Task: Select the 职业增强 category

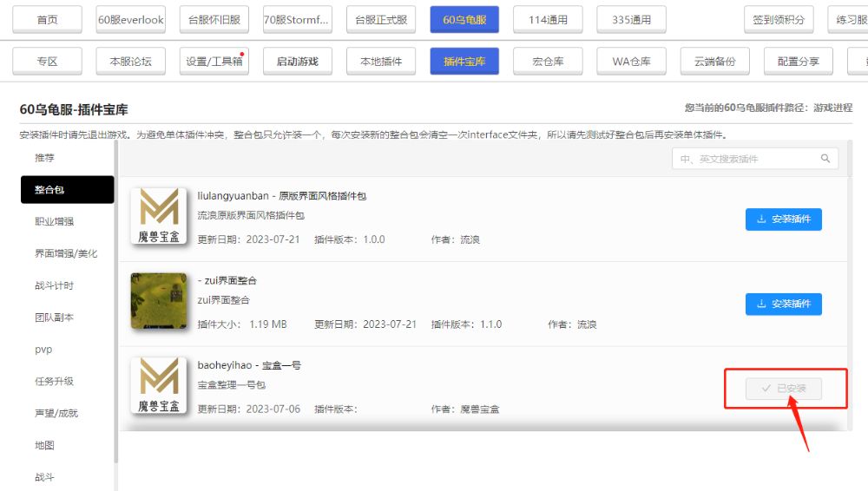Action: click(x=54, y=221)
